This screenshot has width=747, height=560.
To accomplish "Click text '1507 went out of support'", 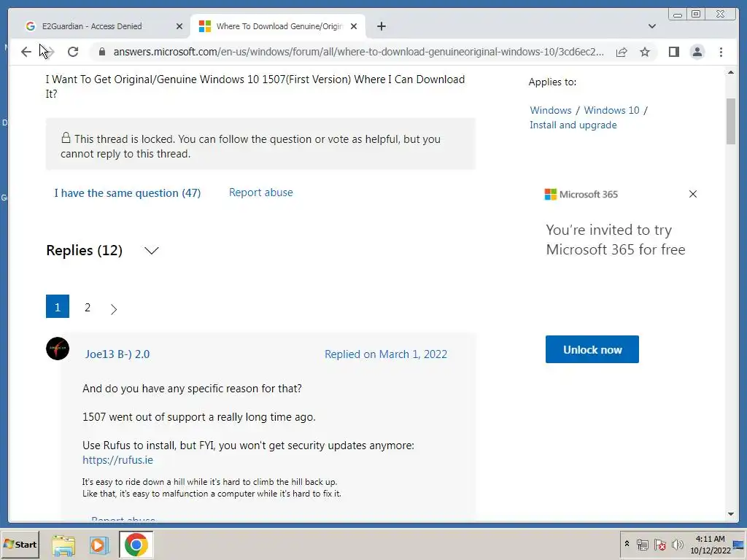I will [198, 417].
